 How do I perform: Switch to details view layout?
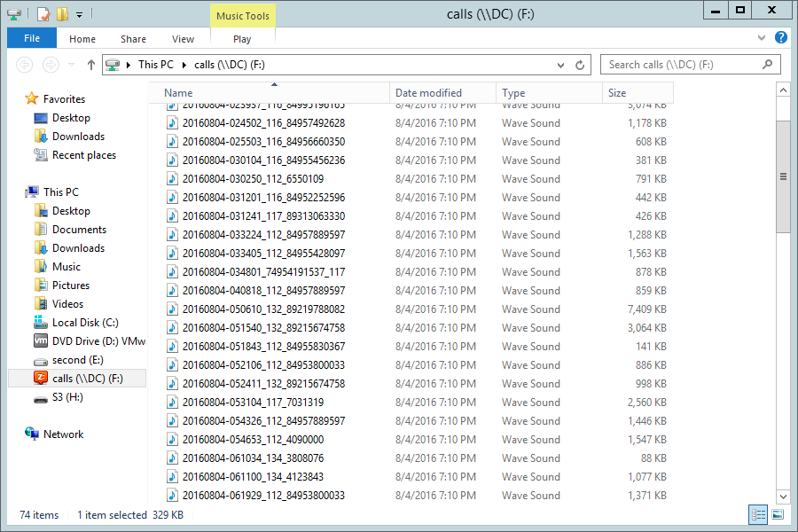[758, 514]
